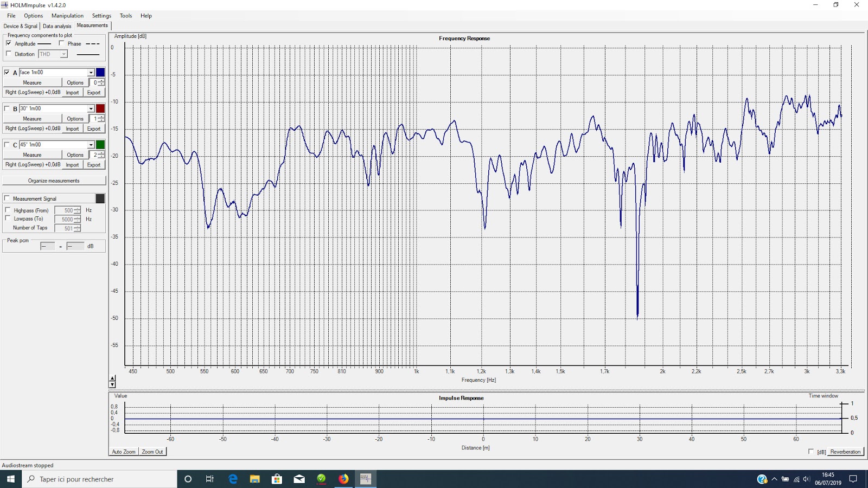Open the Manipulation menu
This screenshot has height=488, width=868.
[67, 16]
